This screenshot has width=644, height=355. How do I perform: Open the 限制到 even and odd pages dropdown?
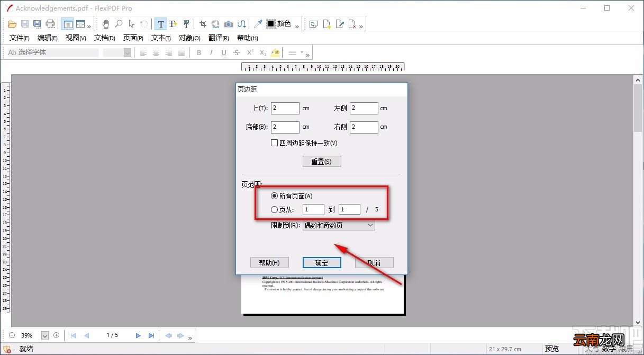(339, 225)
